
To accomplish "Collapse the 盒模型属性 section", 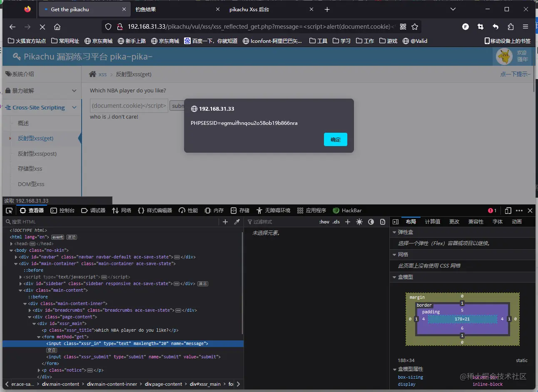I will (394, 369).
